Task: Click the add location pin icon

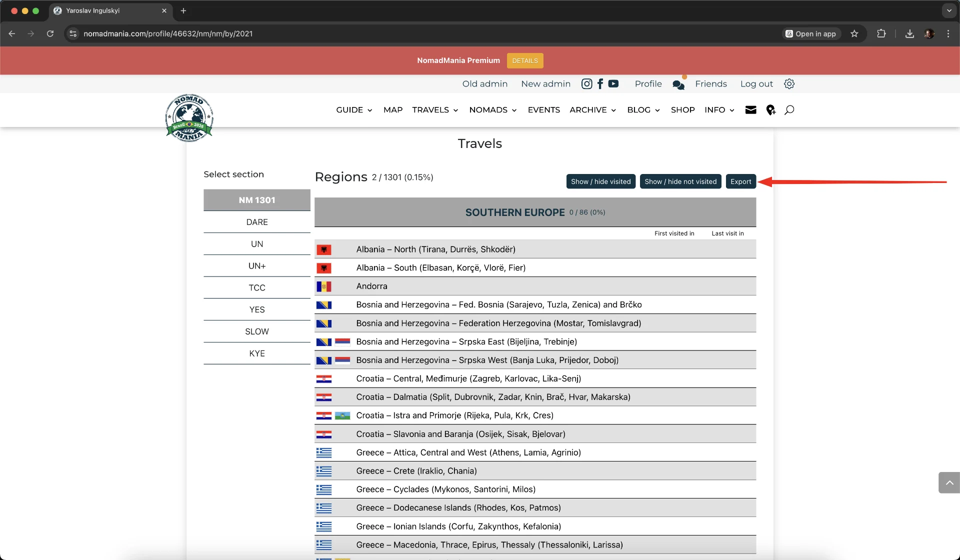Action: (x=770, y=110)
